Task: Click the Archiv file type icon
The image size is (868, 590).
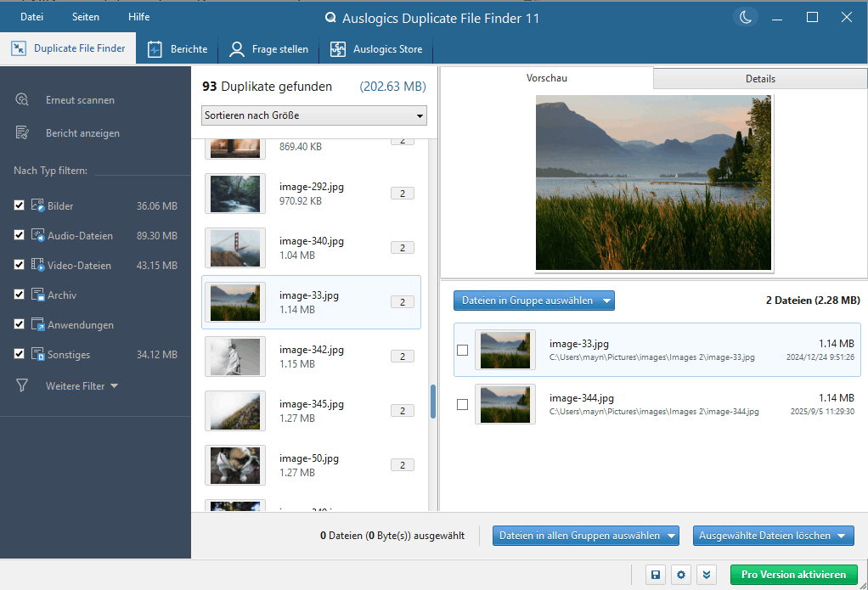Action: (37, 295)
